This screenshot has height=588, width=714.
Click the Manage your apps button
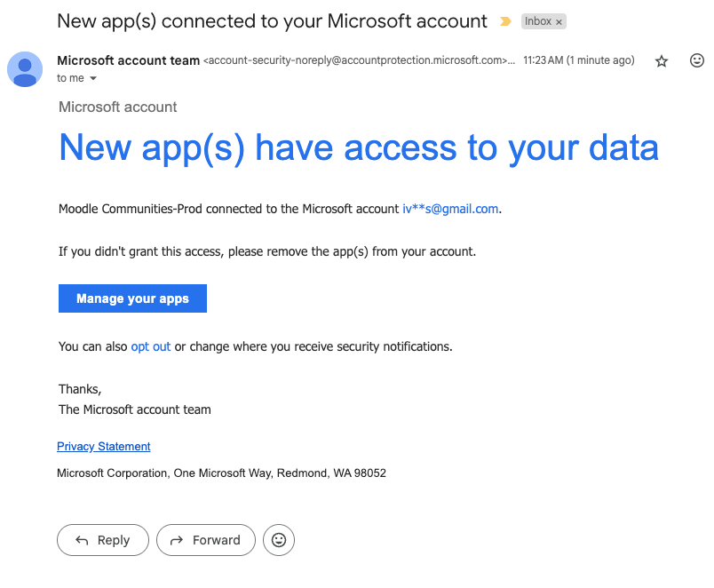coord(132,298)
